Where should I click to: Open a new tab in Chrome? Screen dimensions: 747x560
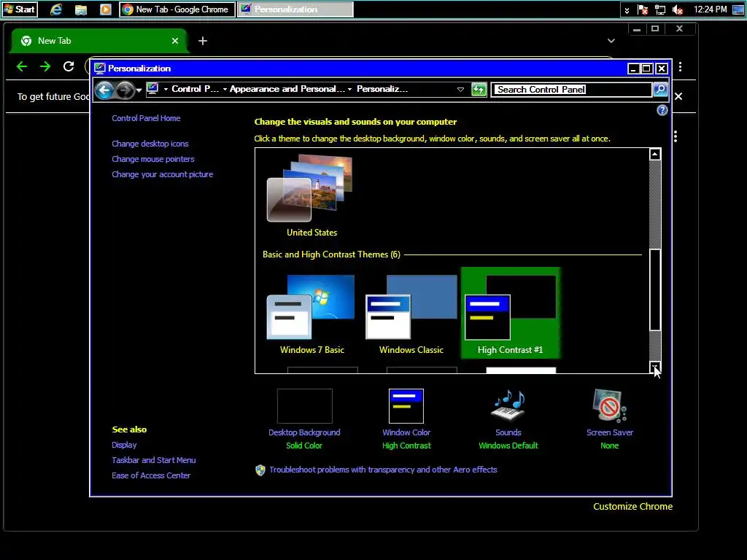203,41
